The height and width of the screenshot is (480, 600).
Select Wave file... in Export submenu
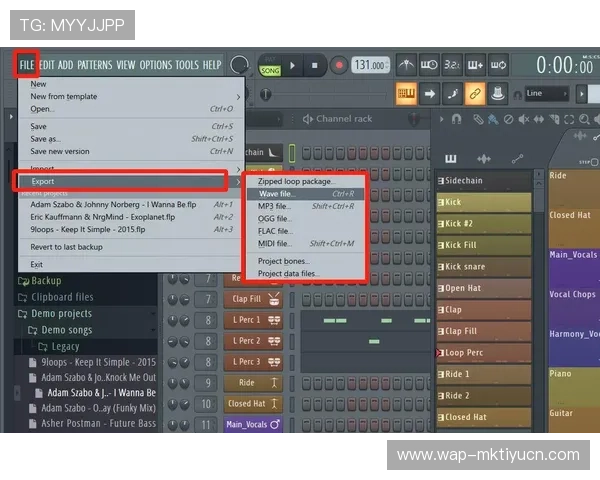[x=277, y=194]
